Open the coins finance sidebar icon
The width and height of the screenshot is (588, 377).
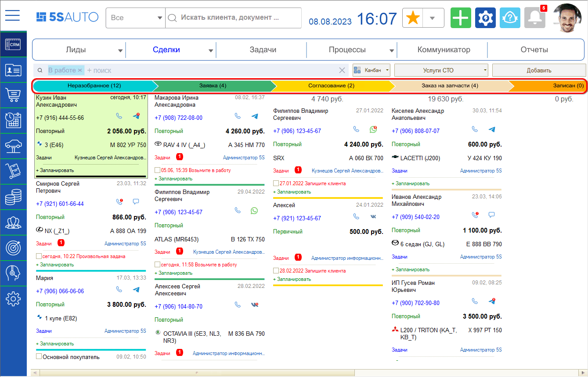point(13,197)
